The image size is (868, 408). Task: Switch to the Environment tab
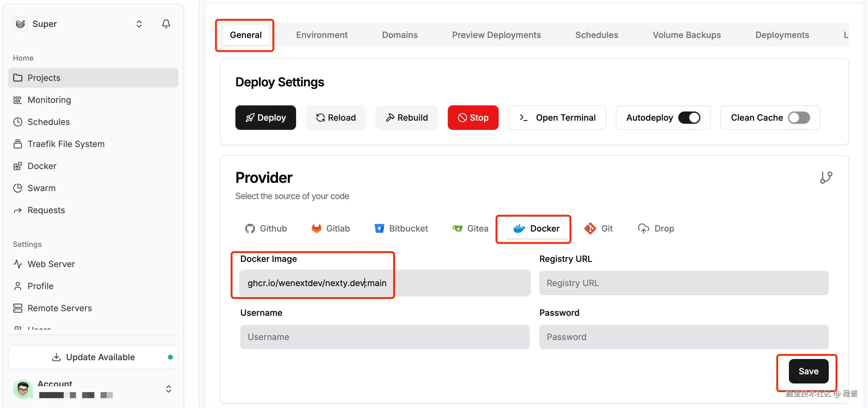pyautogui.click(x=322, y=35)
